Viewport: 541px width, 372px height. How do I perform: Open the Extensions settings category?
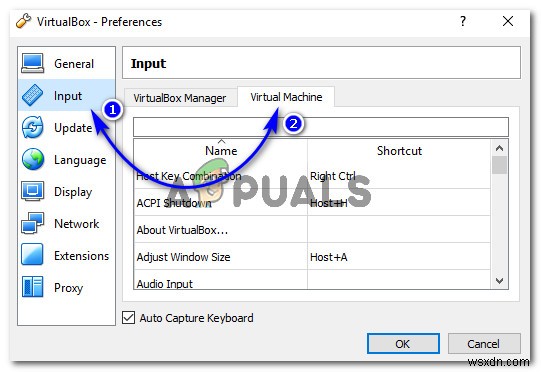pyautogui.click(x=67, y=255)
